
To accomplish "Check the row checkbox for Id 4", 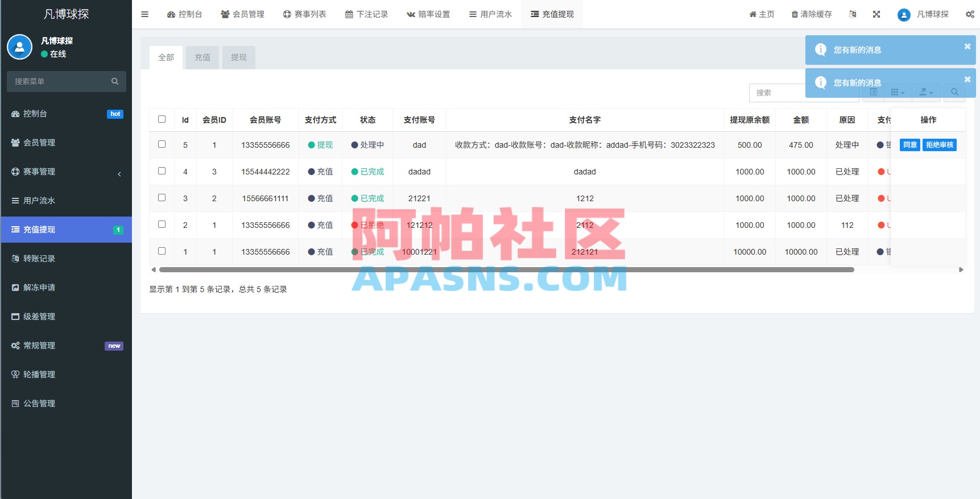I will click(x=162, y=171).
